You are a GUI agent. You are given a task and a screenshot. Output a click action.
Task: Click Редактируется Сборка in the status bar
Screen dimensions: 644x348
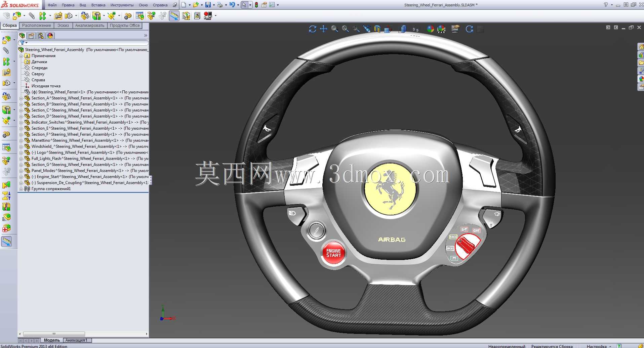[x=552, y=346]
